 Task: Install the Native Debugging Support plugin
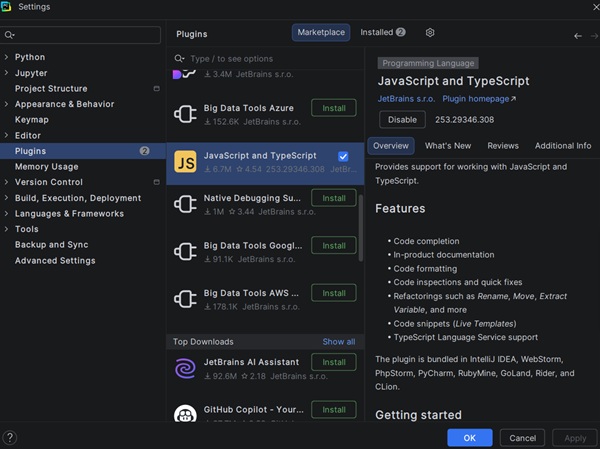[x=333, y=198]
